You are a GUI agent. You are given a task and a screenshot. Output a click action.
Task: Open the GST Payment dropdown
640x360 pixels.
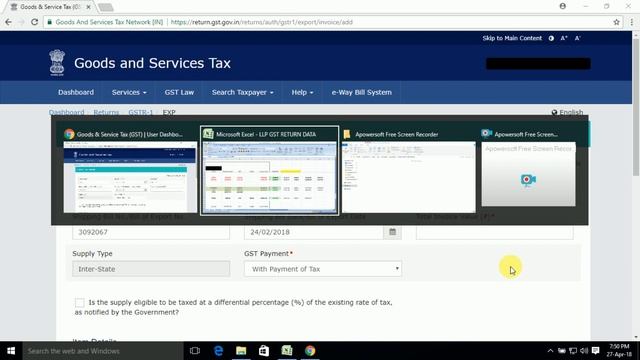tap(323, 269)
